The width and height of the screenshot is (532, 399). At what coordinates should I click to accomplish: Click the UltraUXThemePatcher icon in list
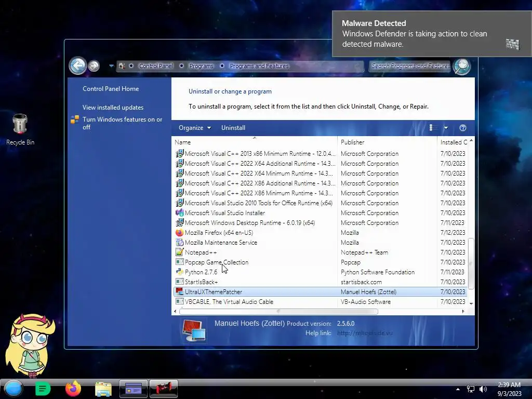pos(179,291)
